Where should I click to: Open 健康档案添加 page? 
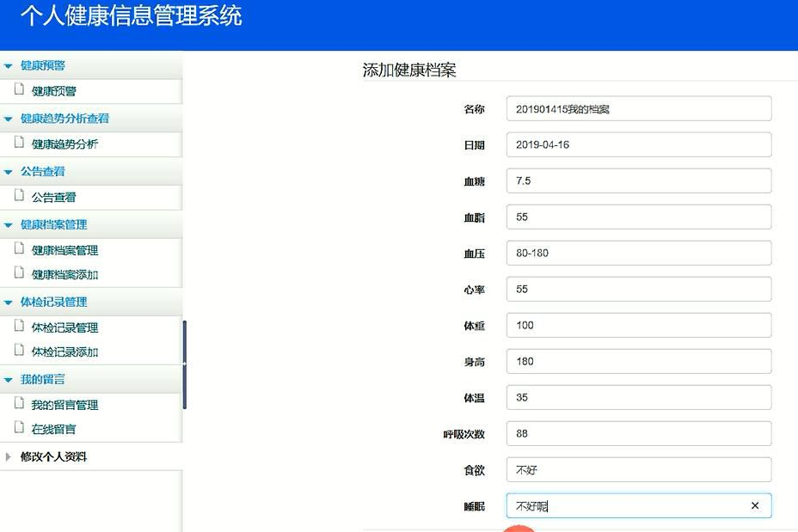(64, 275)
